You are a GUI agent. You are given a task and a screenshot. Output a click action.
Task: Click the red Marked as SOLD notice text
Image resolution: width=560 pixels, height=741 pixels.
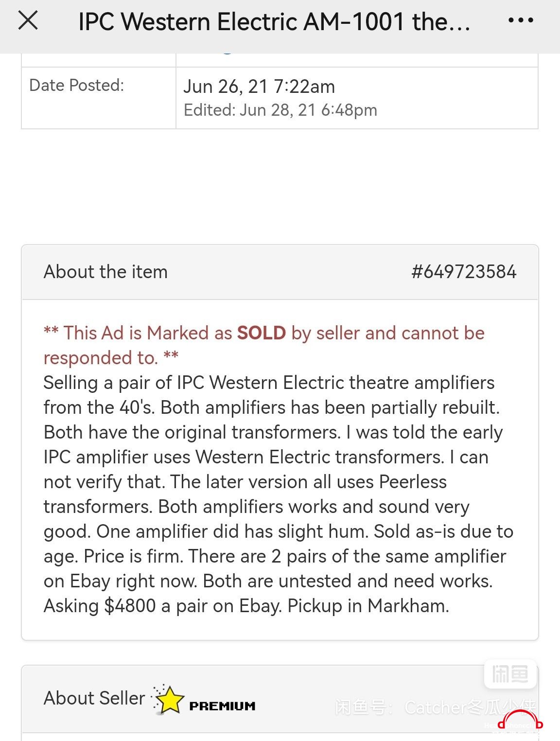264,345
